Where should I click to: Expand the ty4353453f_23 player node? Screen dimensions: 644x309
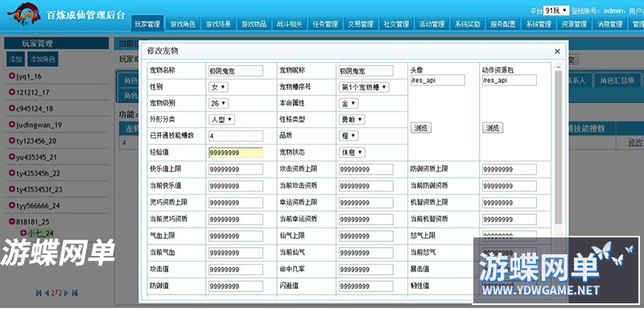tap(11, 189)
